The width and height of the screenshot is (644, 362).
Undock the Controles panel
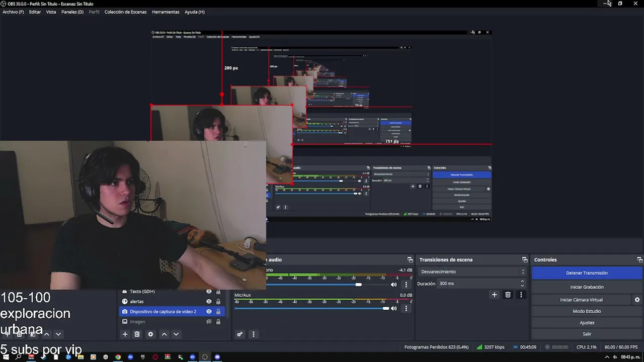click(639, 260)
